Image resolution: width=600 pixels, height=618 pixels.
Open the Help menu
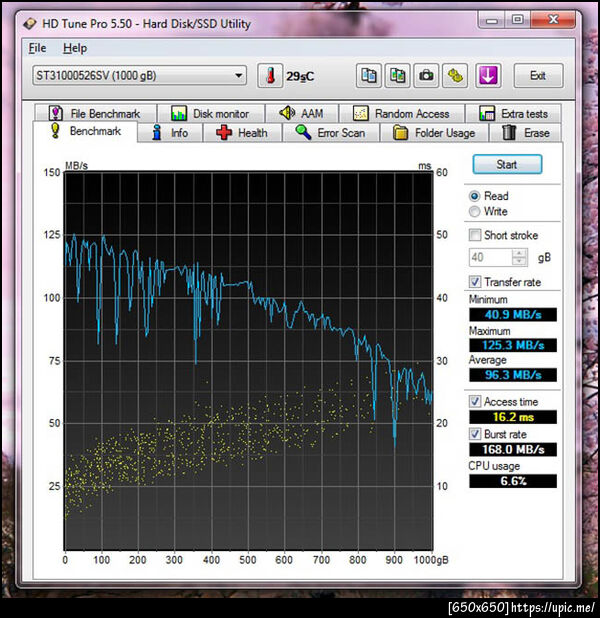coord(75,48)
